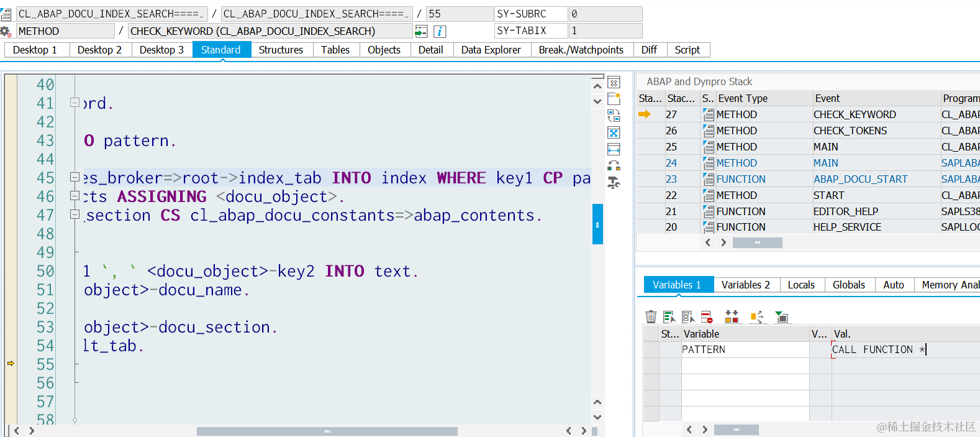The image size is (980, 437).
Task: Click the stack table scroll-right arrow
Action: 724,242
